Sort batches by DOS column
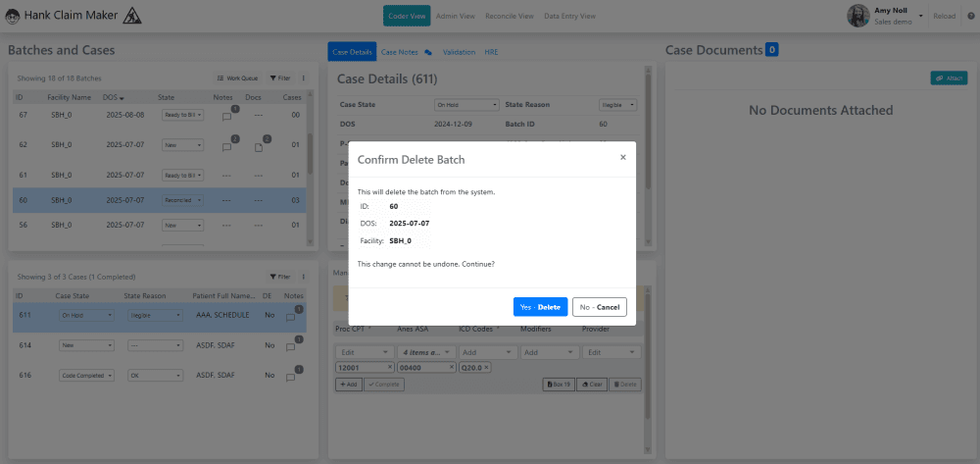The image size is (980, 464). click(113, 97)
